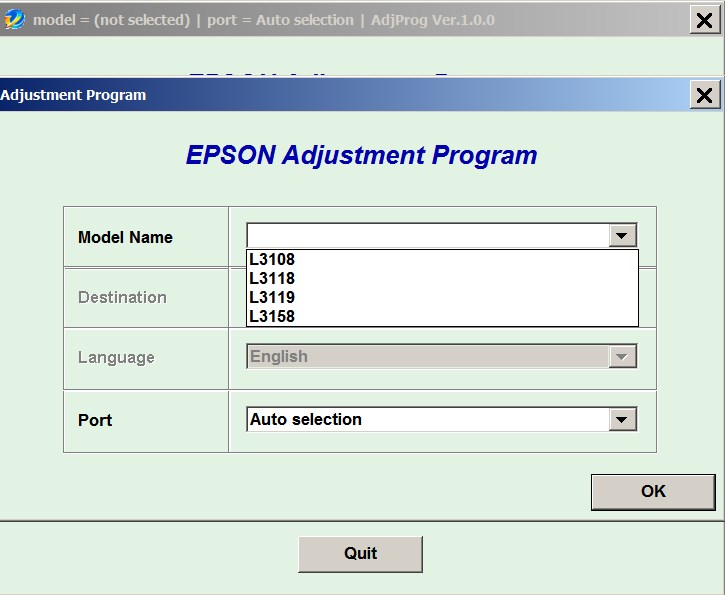Select the L3158 model option
The width and height of the screenshot is (725, 595).
(x=442, y=316)
